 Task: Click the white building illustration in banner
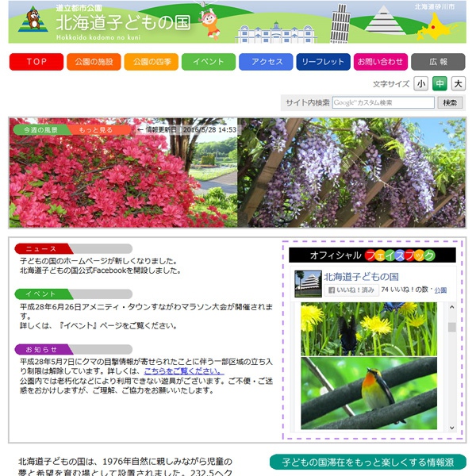276,33
